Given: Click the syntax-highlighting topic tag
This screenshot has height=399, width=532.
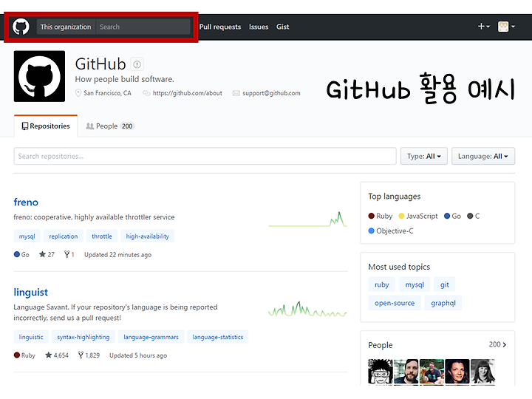Looking at the screenshot, I should [x=83, y=337].
